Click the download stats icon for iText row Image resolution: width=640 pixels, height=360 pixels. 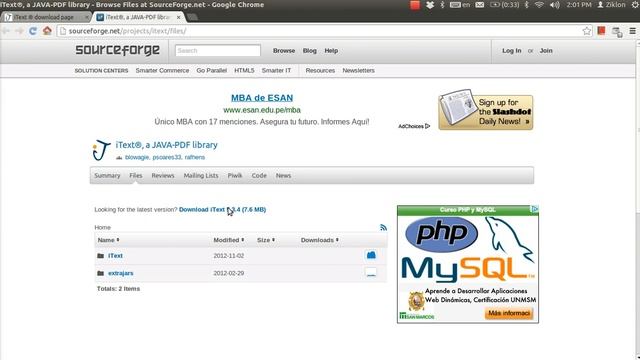(371, 255)
